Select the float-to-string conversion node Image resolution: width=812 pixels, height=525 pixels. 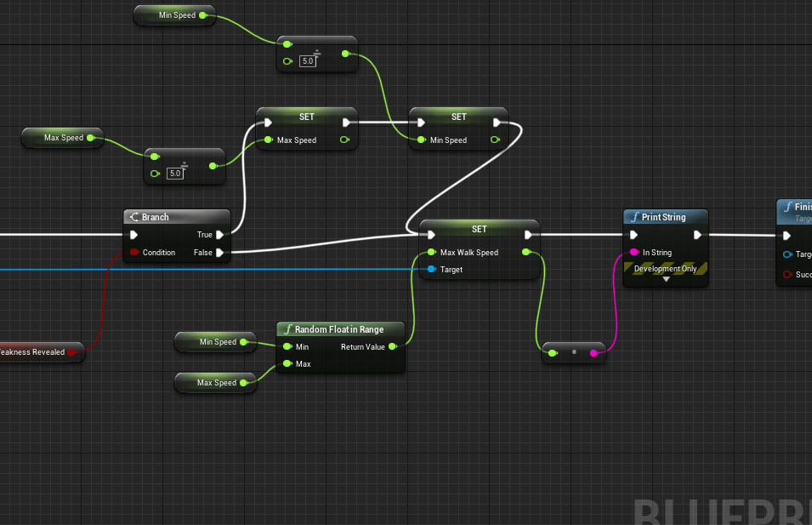(574, 352)
